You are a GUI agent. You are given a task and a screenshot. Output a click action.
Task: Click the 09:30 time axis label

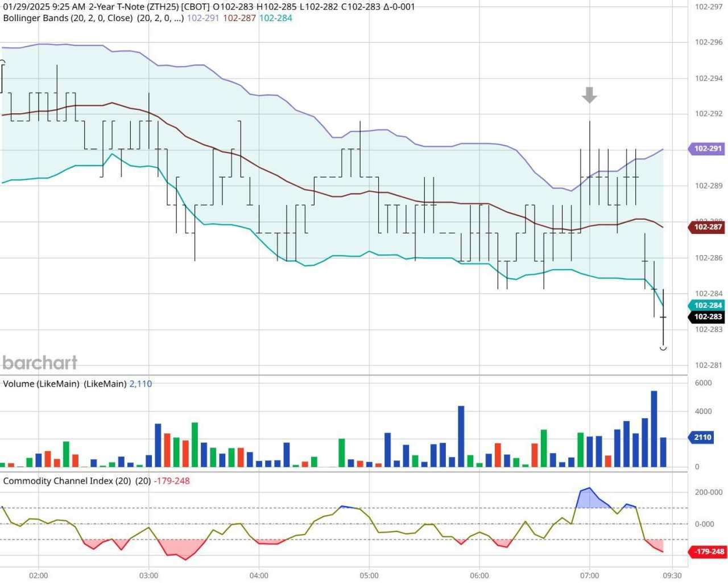coord(672,575)
